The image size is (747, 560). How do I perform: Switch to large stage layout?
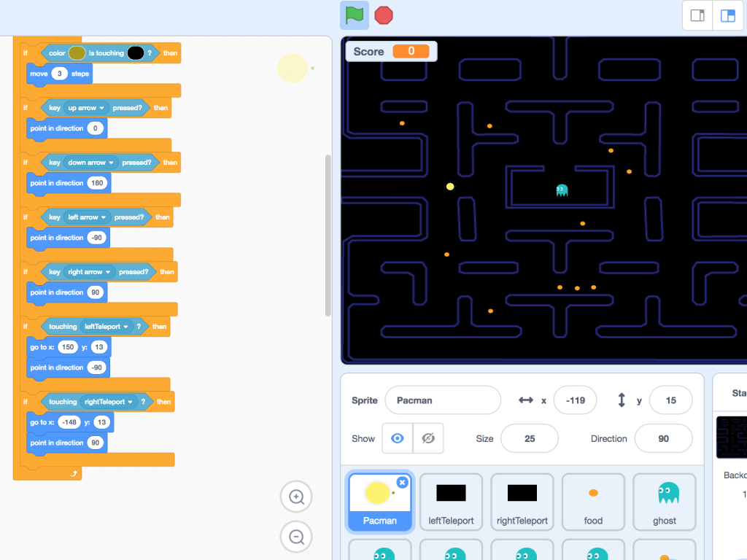[727, 16]
